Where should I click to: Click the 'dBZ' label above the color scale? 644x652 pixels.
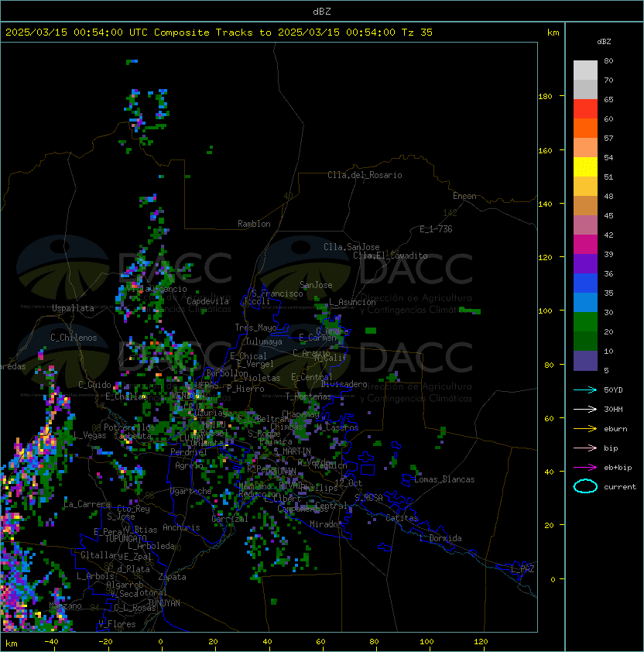[604, 42]
